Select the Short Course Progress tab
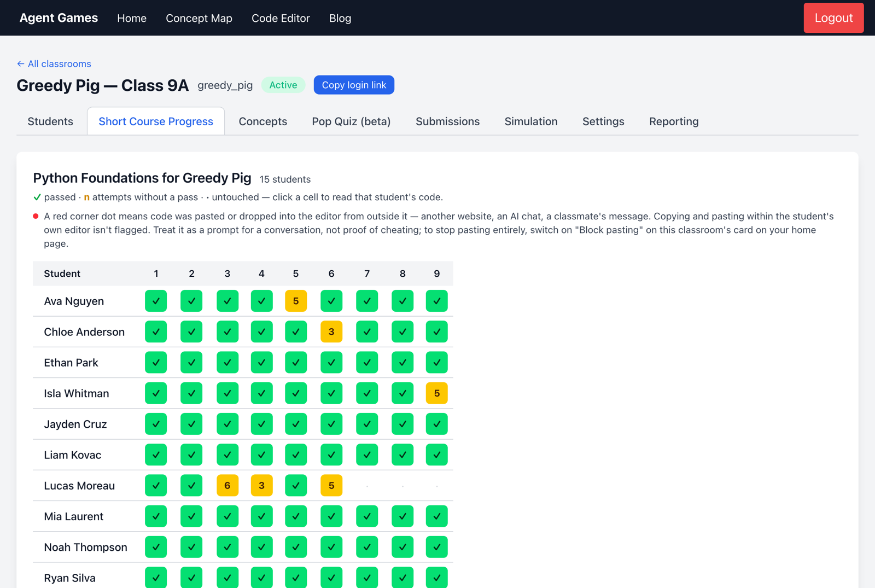This screenshot has height=588, width=875. tap(156, 121)
